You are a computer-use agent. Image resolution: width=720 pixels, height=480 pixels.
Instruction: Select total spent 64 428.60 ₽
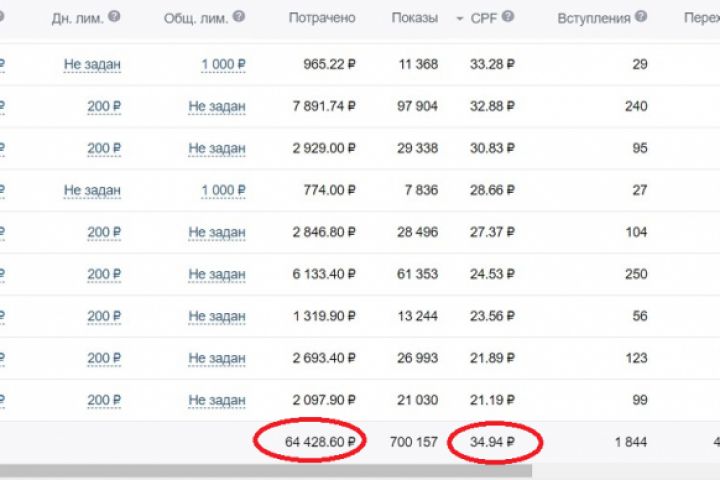tap(320, 442)
